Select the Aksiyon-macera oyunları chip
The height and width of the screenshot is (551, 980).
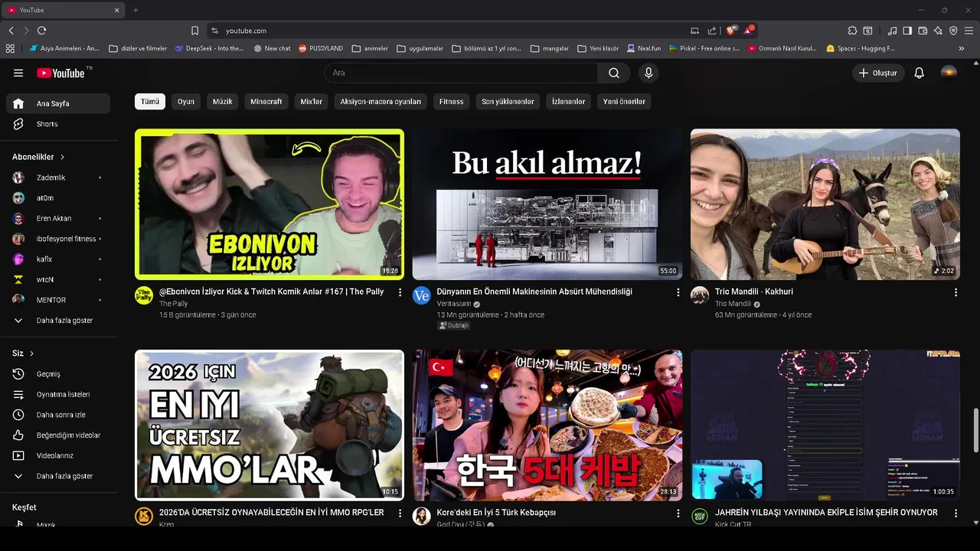pos(381,101)
